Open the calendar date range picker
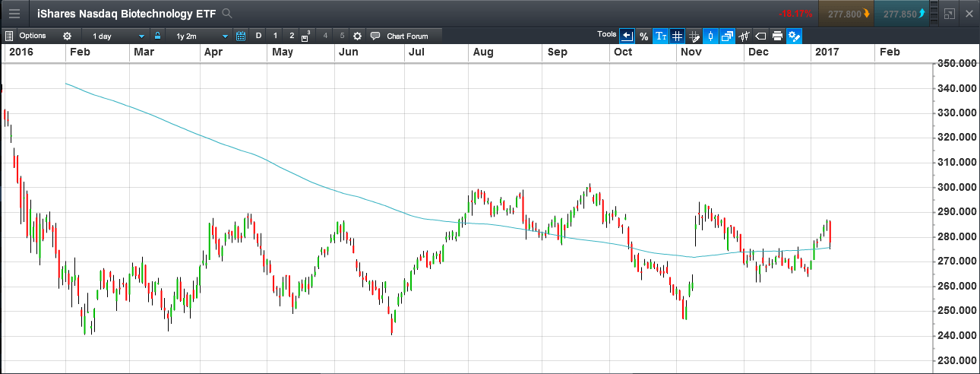 [241, 36]
